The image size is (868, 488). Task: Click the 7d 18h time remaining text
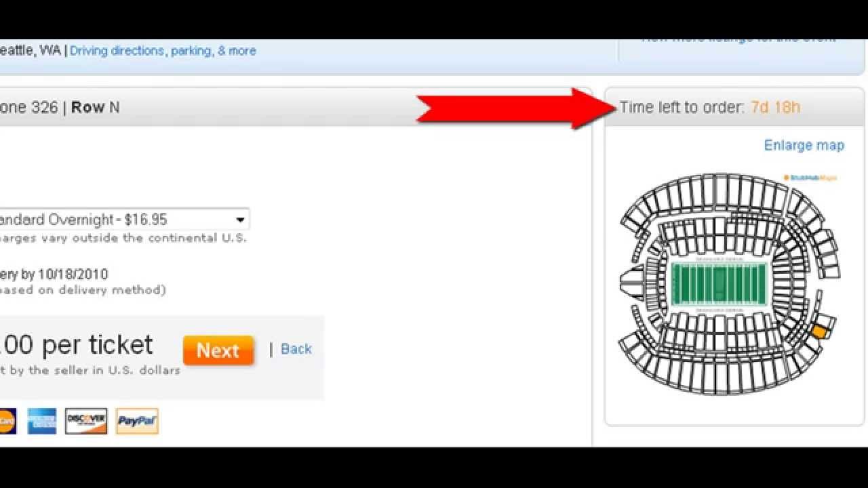776,107
